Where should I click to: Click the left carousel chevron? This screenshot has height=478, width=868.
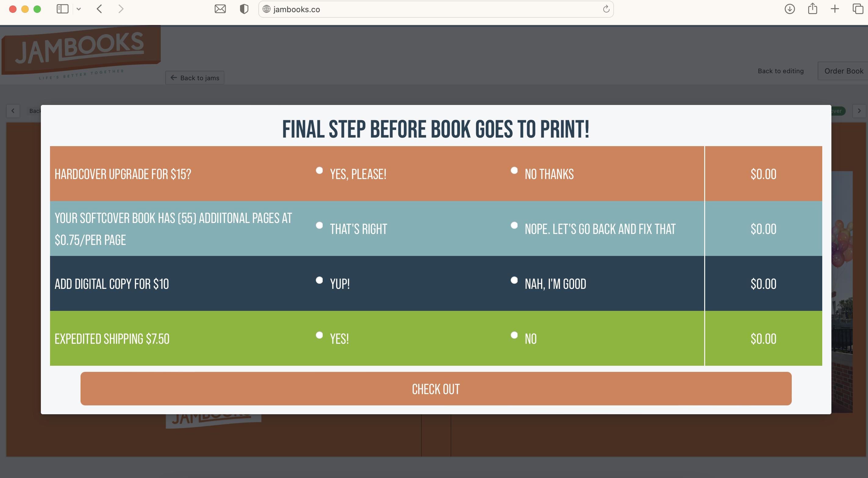pos(13,110)
